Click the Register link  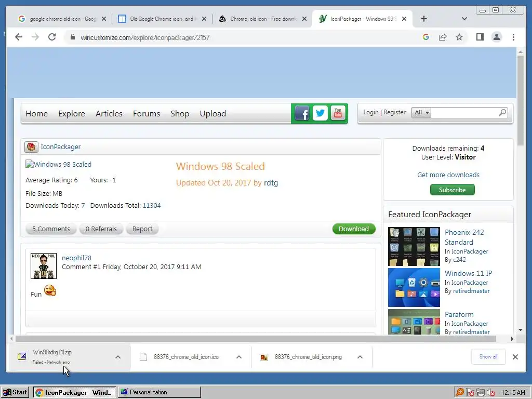pyautogui.click(x=395, y=112)
